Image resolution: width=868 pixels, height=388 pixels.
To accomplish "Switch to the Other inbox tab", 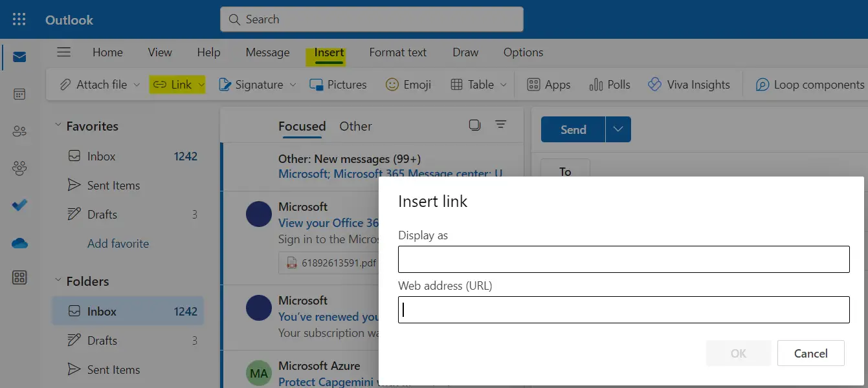I will tap(355, 126).
